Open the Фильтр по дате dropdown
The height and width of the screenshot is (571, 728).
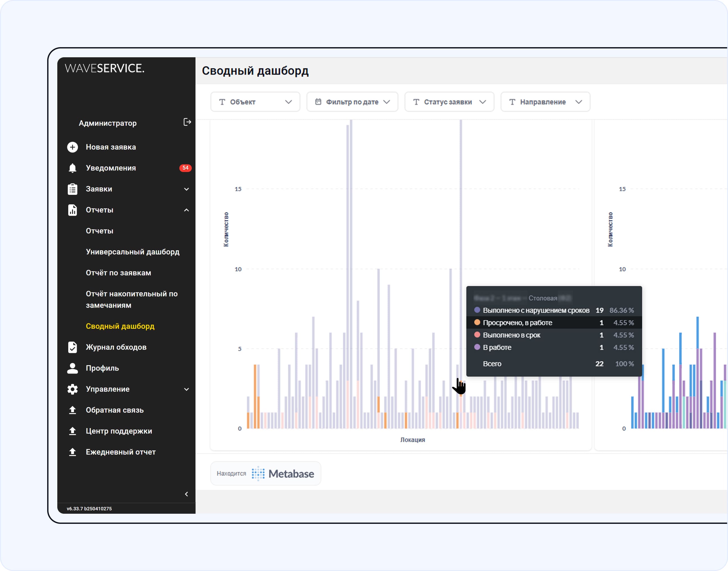coord(352,102)
